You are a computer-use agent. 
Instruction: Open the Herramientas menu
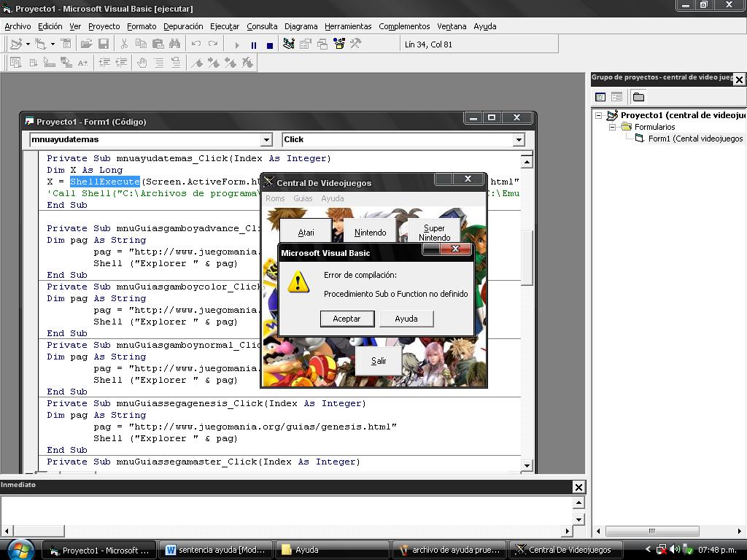click(x=348, y=26)
